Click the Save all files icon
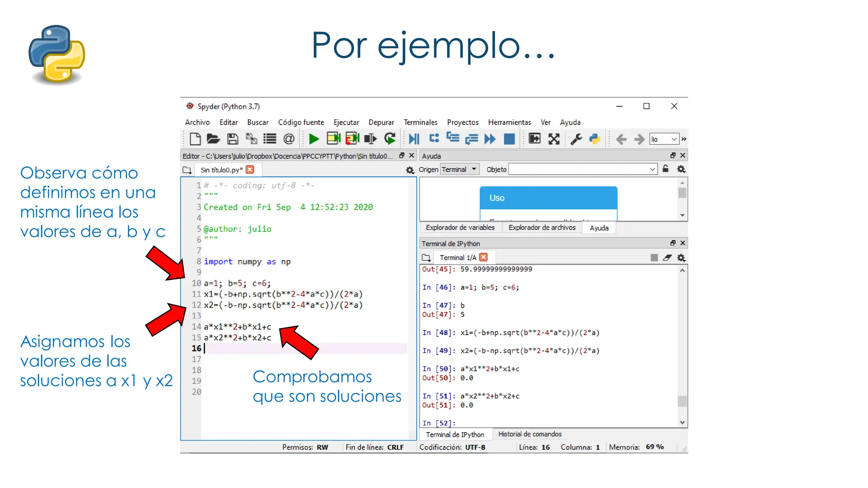 coord(251,139)
